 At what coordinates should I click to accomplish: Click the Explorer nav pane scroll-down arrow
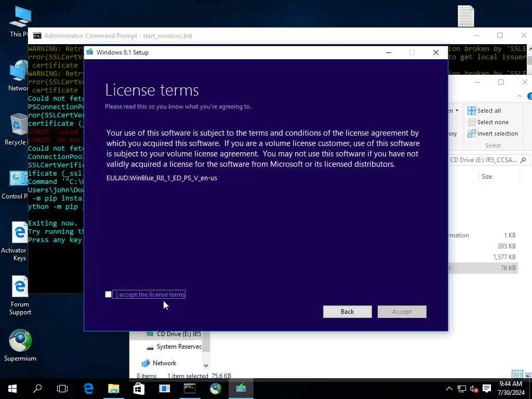(206, 365)
